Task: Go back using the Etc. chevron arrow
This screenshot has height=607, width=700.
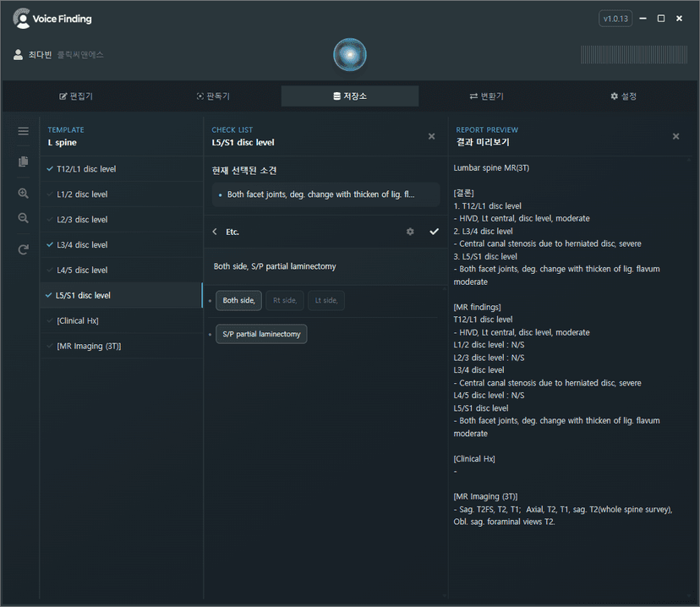Action: tap(215, 232)
